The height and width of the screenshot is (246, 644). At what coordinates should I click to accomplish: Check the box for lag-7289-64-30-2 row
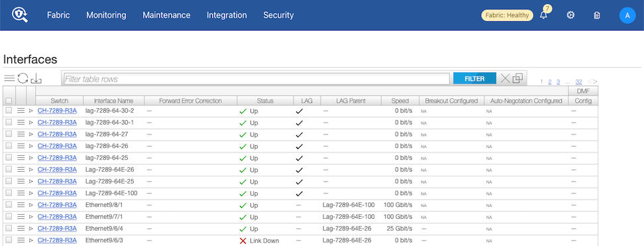click(9, 111)
